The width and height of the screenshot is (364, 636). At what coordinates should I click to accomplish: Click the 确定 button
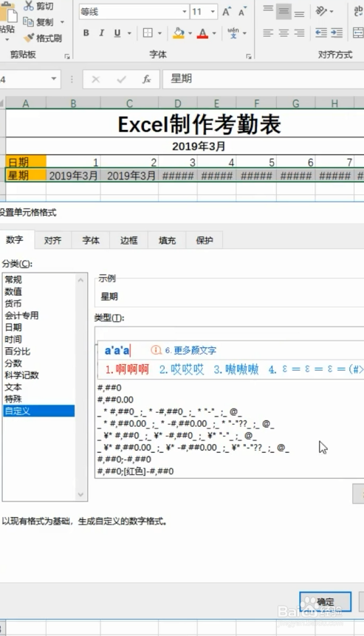tap(325, 601)
